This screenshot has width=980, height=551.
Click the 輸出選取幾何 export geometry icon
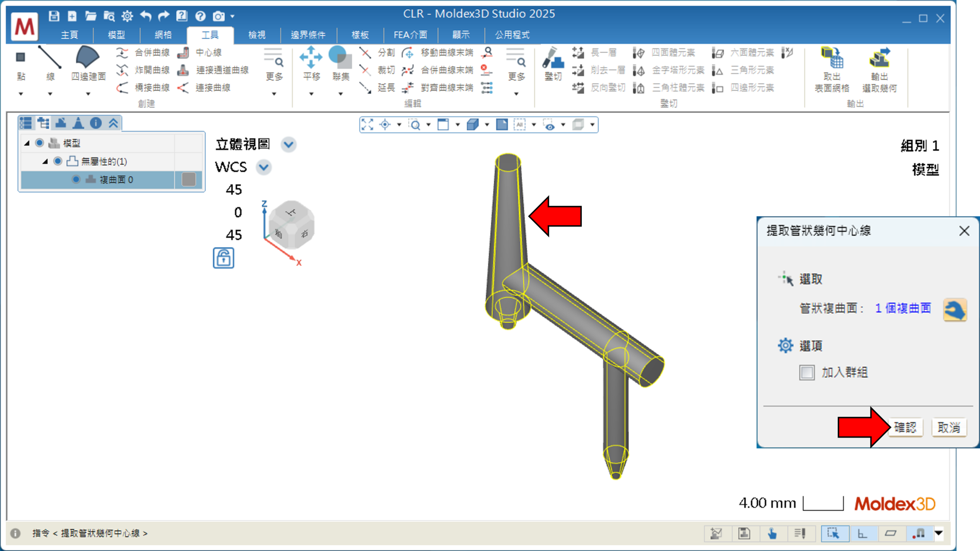(879, 58)
